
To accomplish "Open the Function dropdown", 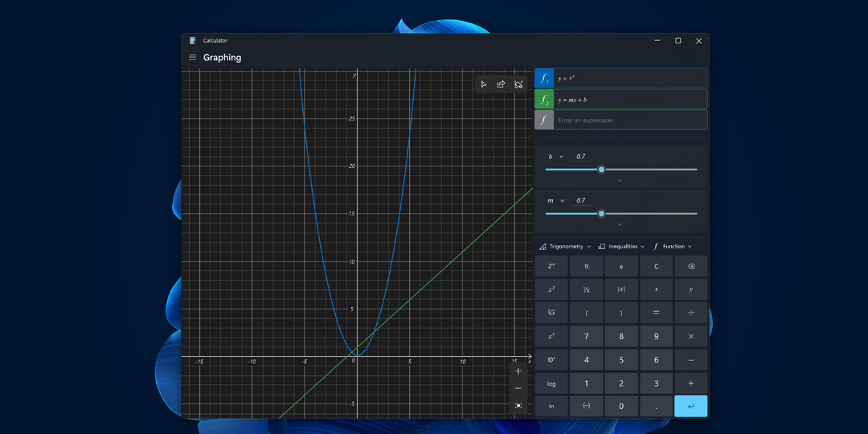I will tap(673, 247).
